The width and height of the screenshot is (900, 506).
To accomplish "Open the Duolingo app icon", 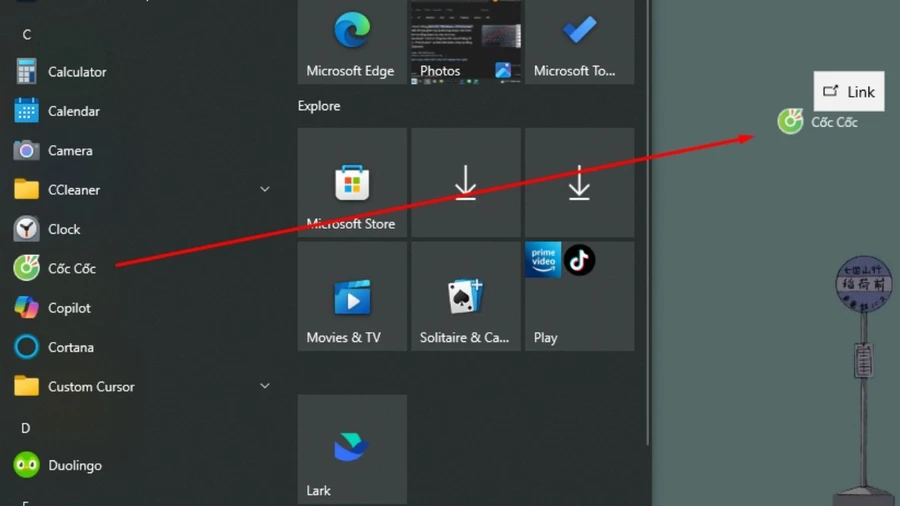I will [26, 465].
